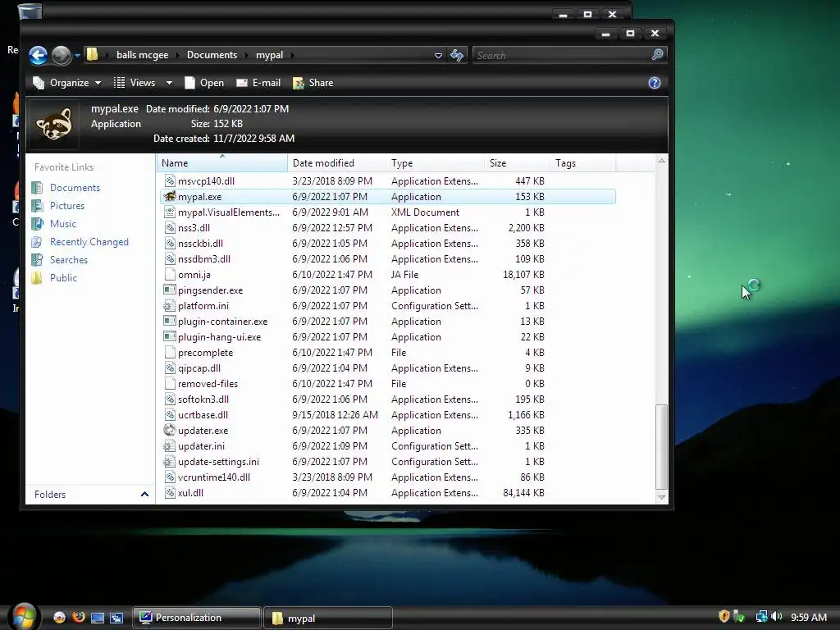
Task: Open the address bar history dropdown
Action: click(x=438, y=55)
